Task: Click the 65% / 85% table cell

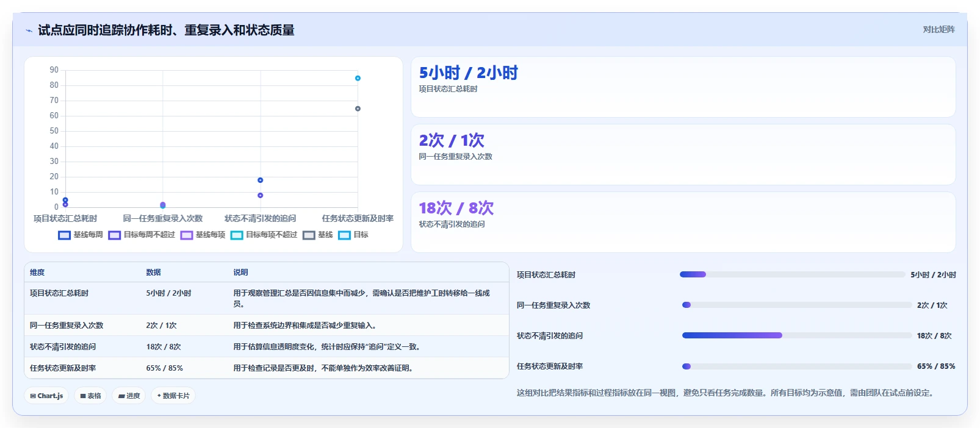Action: coord(164,368)
